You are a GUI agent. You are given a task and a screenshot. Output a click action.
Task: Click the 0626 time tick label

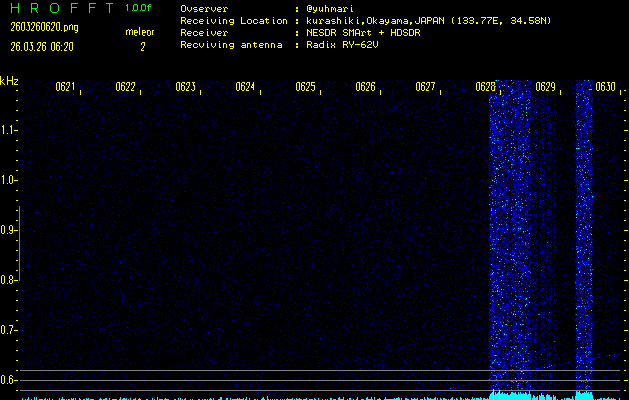[x=365, y=87]
